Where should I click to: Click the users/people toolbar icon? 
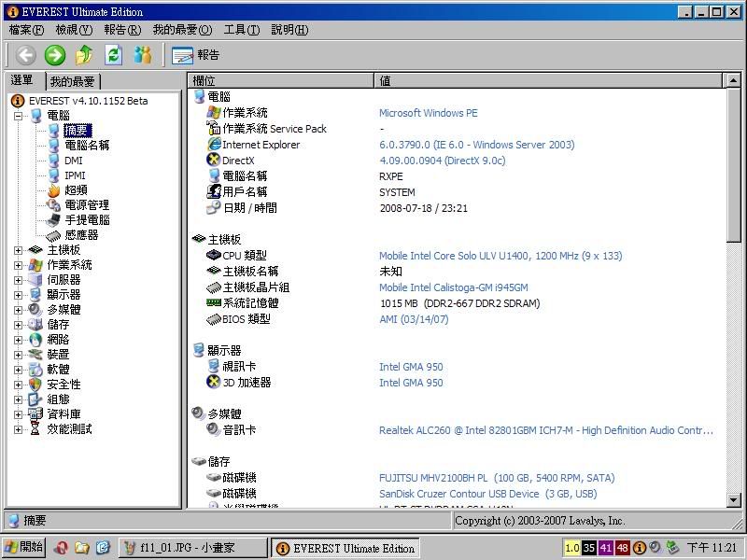coord(143,55)
